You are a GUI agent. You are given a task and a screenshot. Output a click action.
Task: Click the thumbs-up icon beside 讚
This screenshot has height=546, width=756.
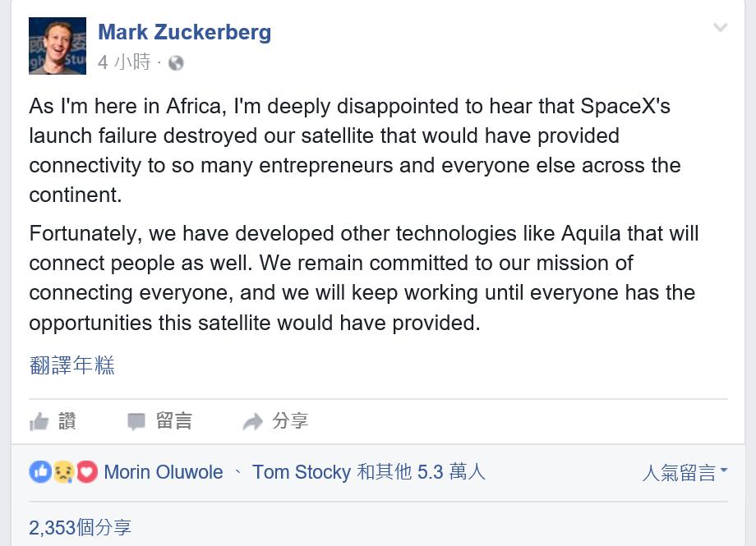(39, 422)
